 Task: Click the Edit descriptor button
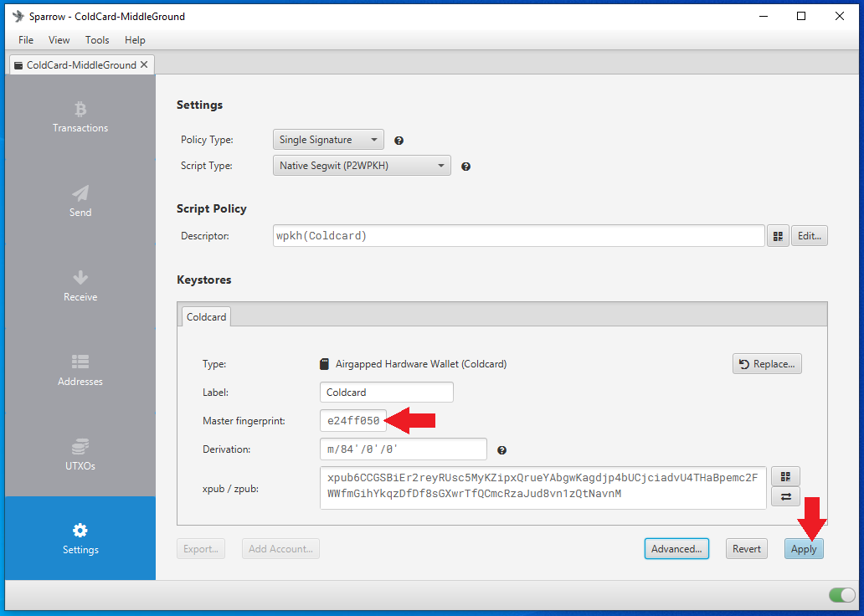coord(809,236)
